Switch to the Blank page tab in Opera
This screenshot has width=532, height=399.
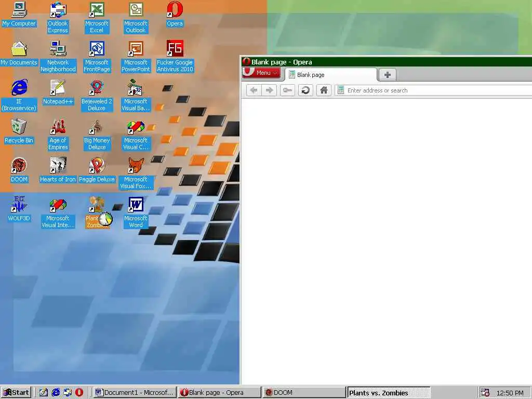tap(331, 75)
